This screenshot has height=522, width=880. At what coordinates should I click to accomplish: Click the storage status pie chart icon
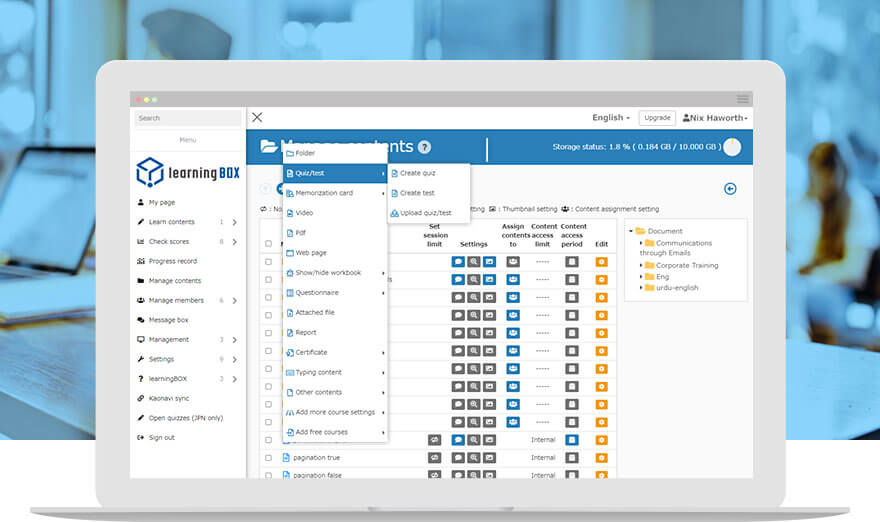click(732, 147)
